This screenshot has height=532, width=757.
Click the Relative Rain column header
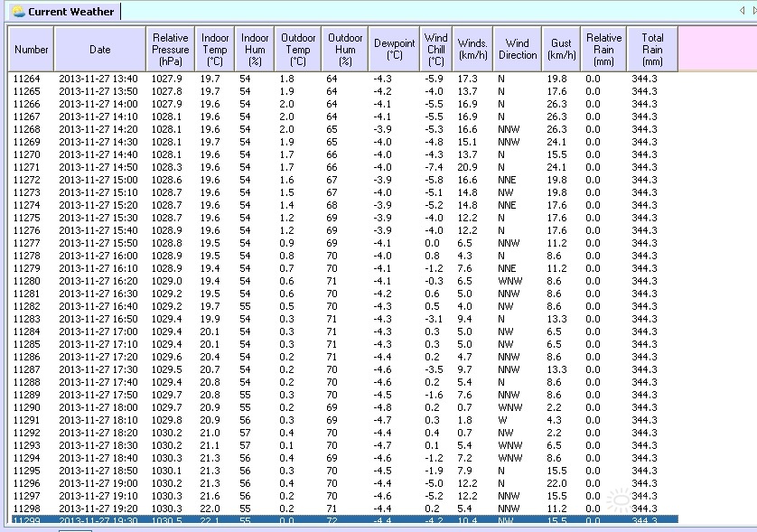604,50
